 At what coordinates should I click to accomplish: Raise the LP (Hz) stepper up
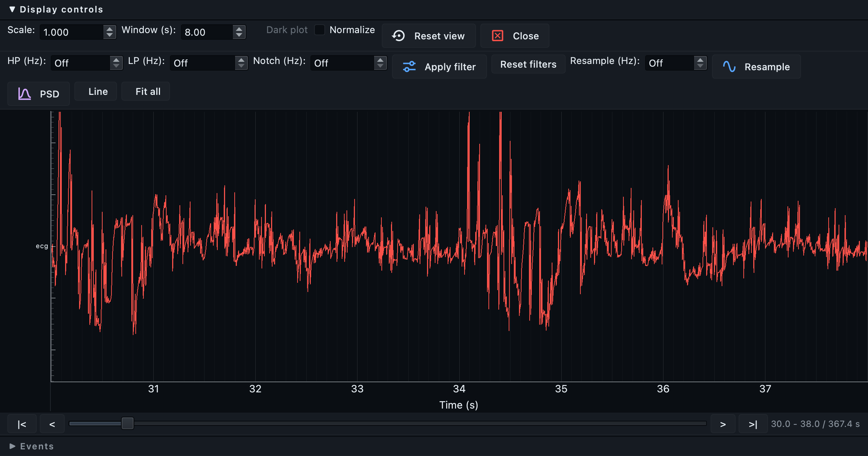click(241, 60)
